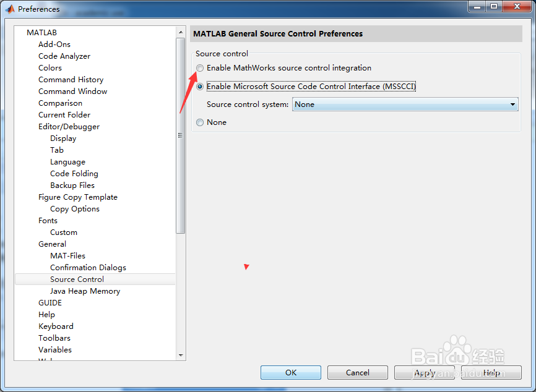The height and width of the screenshot is (392, 536).
Task: Open Comparison preferences
Action: click(x=60, y=103)
